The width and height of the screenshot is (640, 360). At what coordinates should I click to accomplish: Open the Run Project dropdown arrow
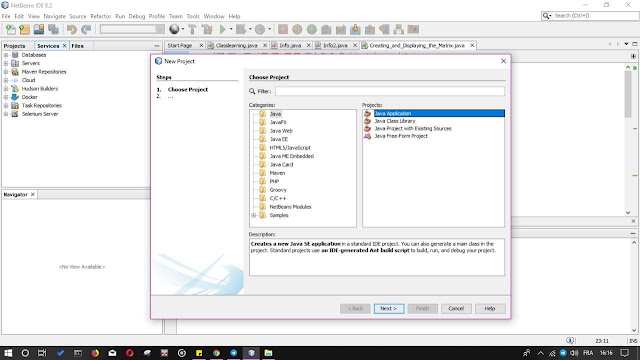[x=231, y=29]
